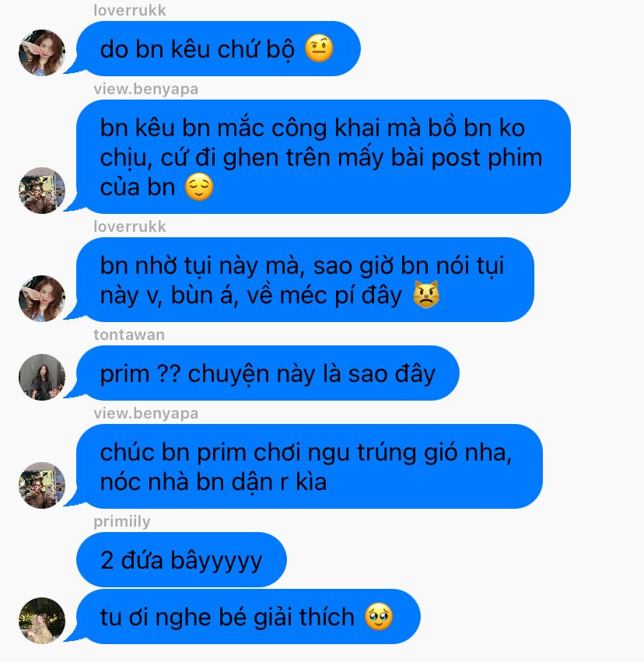Image resolution: width=644 pixels, height=662 pixels.
Task: Click the relieved face emoji after 'của bn'
Action: tap(199, 187)
